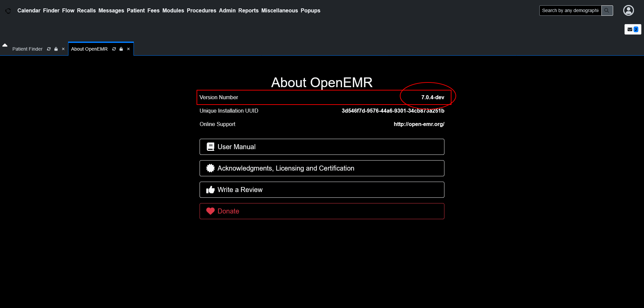This screenshot has width=644, height=308.
Task: Collapse the top panel with arrow
Action: (x=5, y=45)
